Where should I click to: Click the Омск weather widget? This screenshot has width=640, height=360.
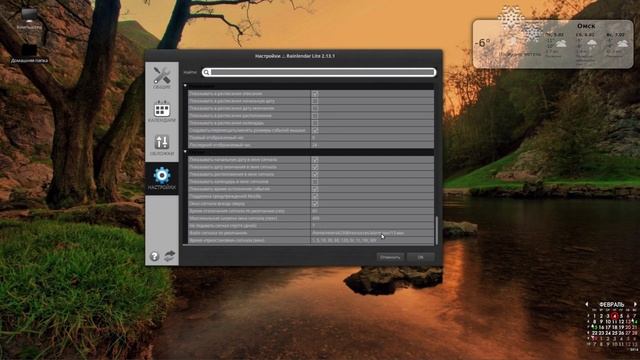[x=553, y=44]
